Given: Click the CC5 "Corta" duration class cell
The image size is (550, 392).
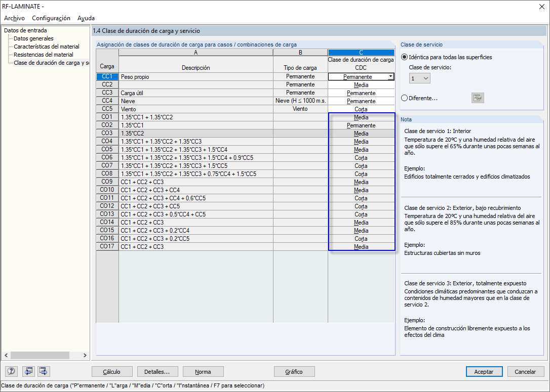Looking at the screenshot, I should pos(361,109).
